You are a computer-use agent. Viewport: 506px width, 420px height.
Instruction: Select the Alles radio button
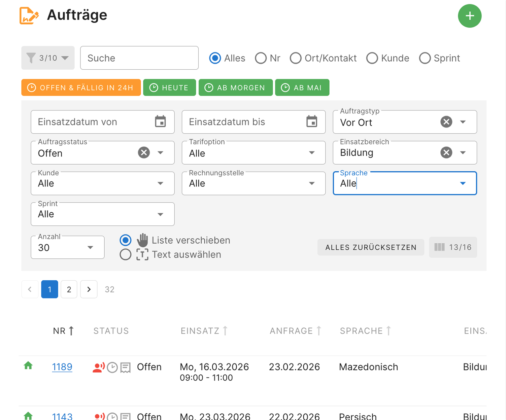click(x=215, y=58)
